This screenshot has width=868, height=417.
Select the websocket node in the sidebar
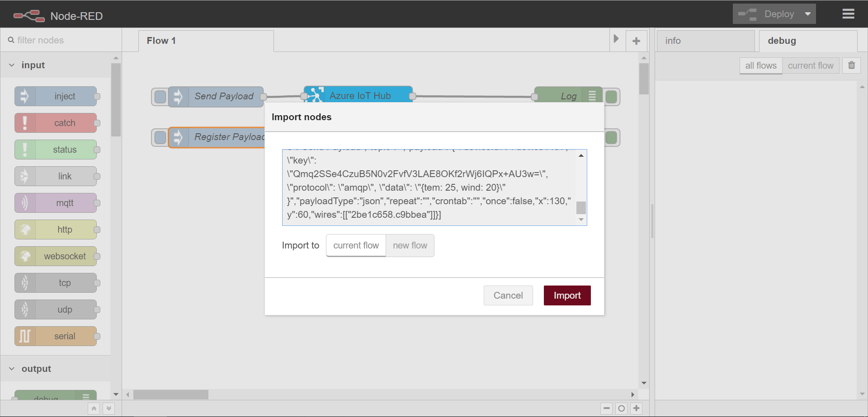[x=56, y=256]
